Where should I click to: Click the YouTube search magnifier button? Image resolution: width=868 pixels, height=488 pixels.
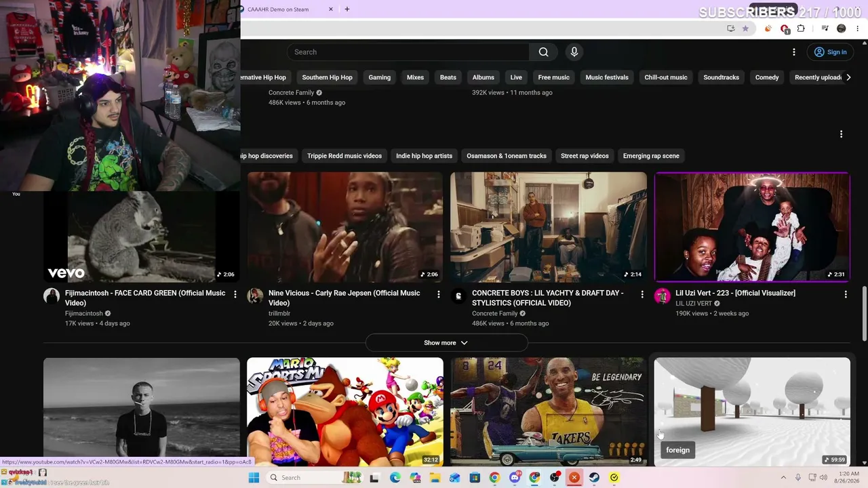pos(543,52)
